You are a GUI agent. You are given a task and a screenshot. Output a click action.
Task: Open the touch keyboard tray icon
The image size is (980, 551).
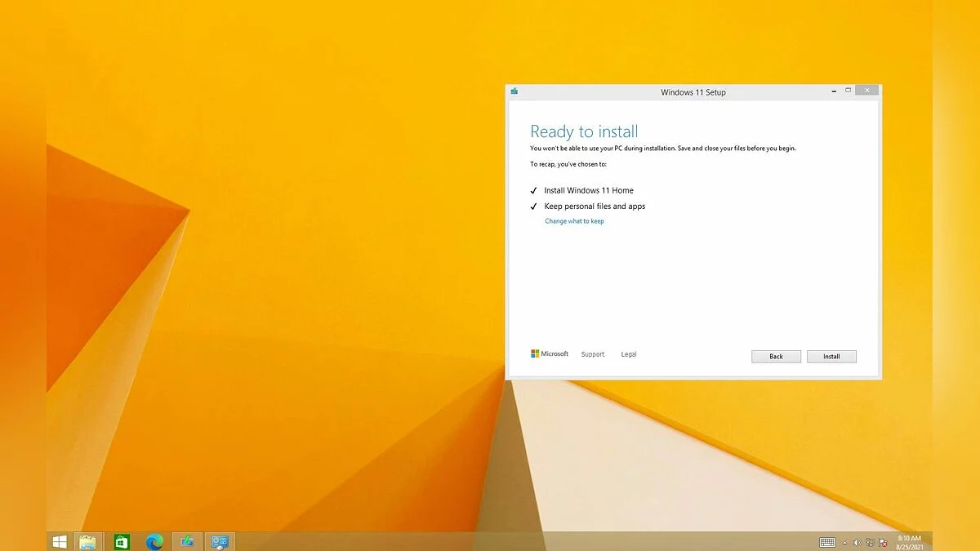pos(827,542)
